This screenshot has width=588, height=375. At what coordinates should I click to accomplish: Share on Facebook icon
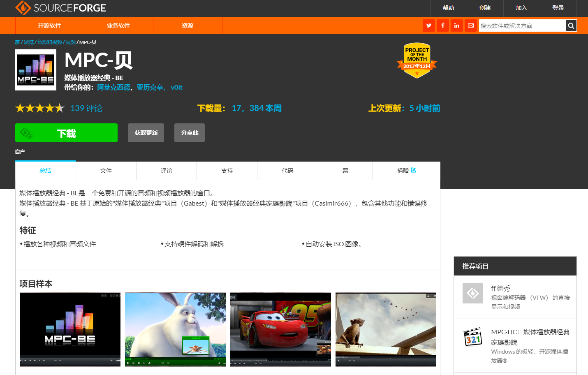(443, 25)
